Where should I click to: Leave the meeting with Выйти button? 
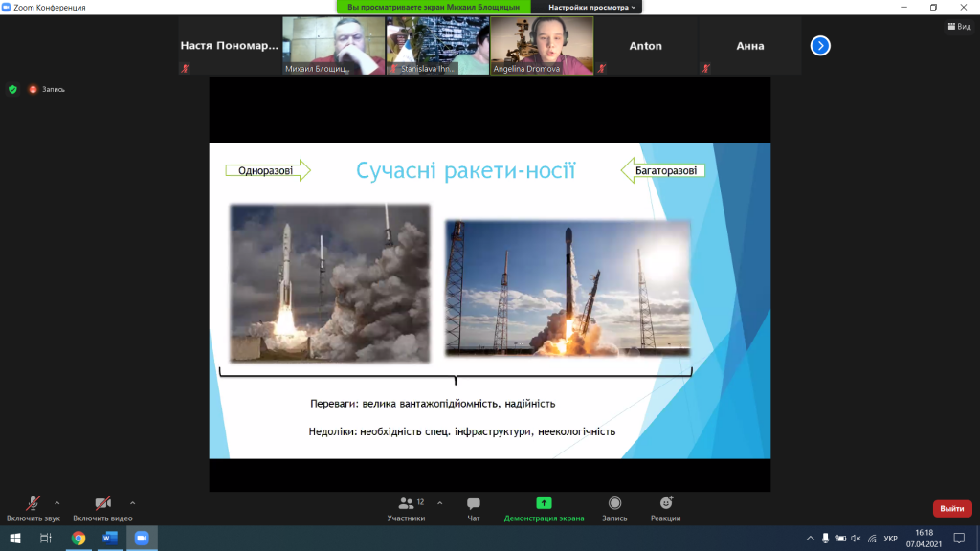tap(952, 509)
